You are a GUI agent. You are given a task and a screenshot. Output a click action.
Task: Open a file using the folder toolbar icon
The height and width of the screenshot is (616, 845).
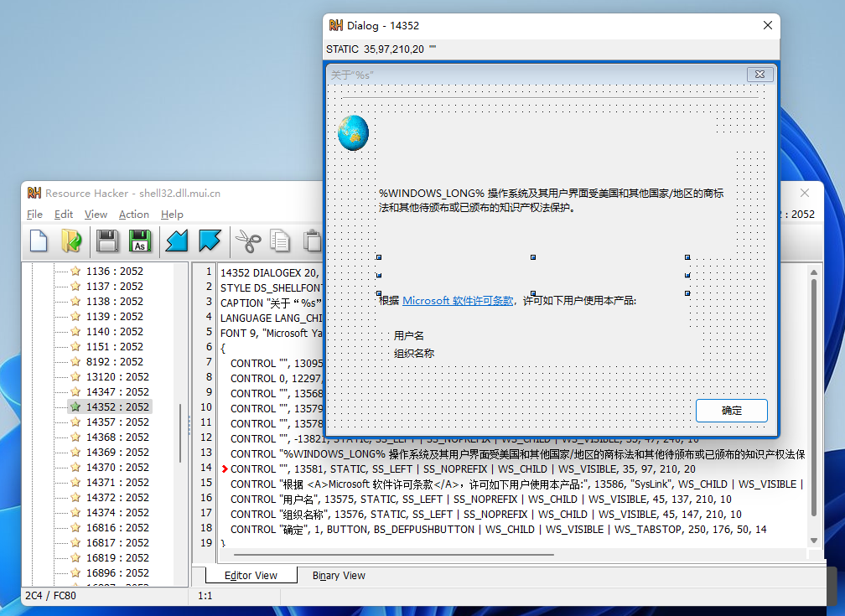pos(71,242)
